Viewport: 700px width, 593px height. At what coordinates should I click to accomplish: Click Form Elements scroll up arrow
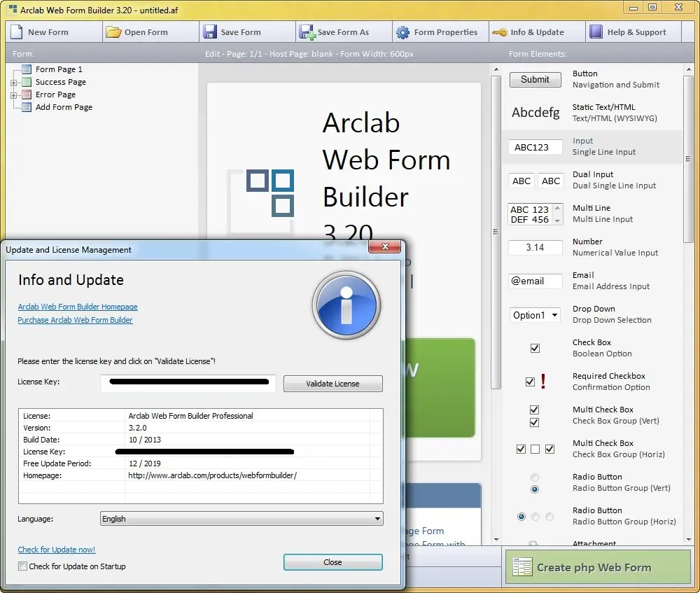(x=688, y=69)
